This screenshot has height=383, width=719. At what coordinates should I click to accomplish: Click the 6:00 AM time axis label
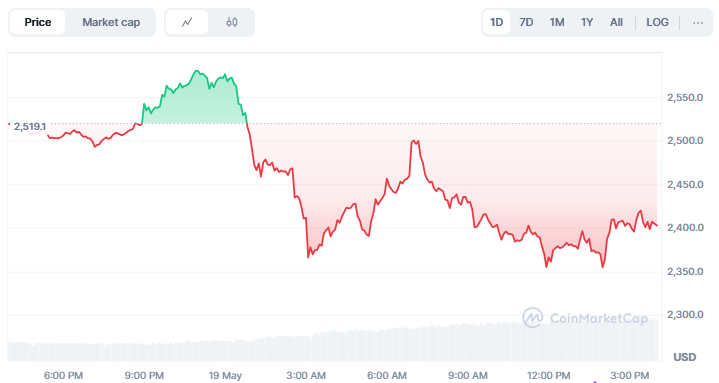387,375
